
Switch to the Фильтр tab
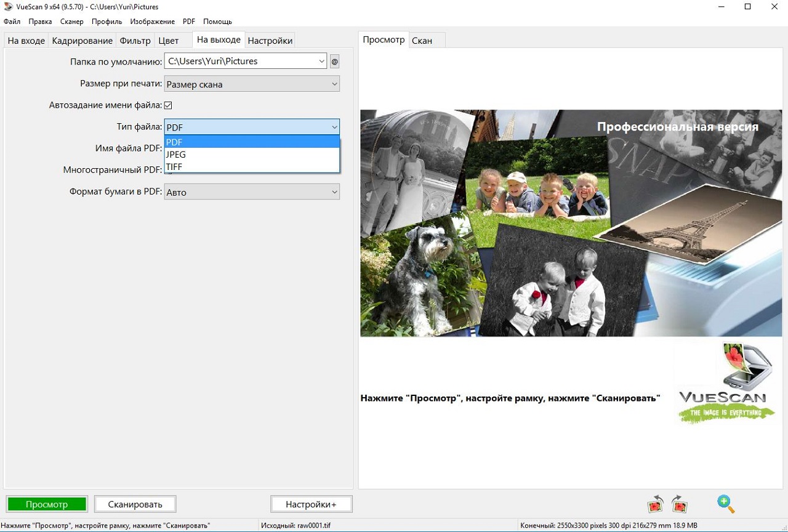[135, 41]
